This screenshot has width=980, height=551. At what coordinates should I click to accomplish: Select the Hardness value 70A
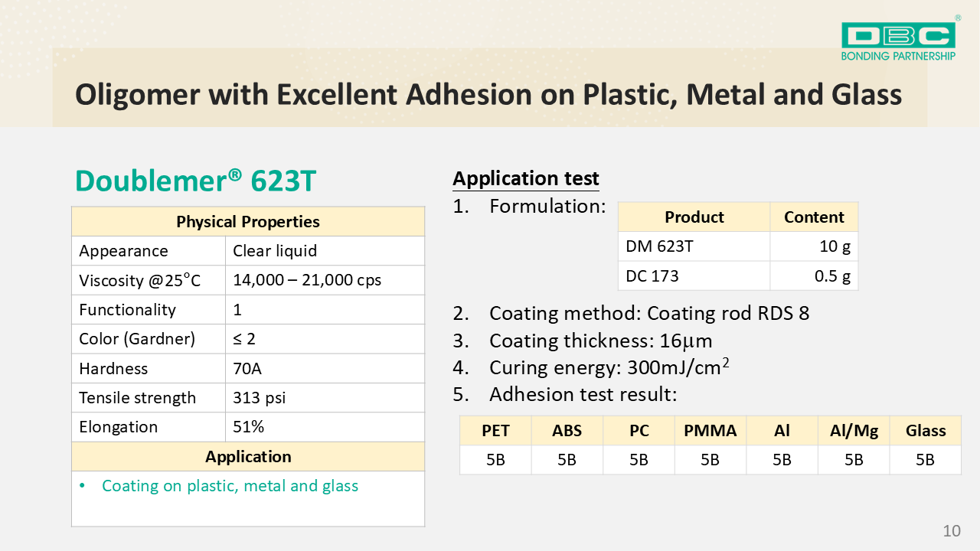[x=247, y=369]
